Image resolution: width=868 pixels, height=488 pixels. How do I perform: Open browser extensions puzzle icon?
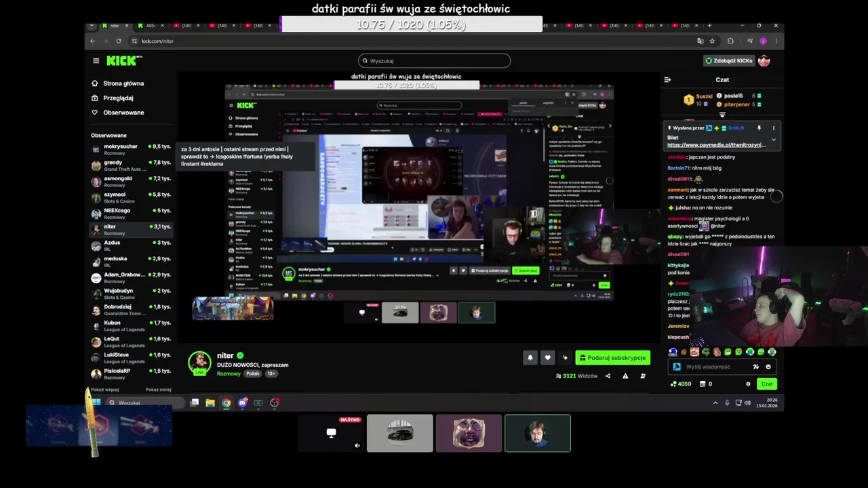730,41
